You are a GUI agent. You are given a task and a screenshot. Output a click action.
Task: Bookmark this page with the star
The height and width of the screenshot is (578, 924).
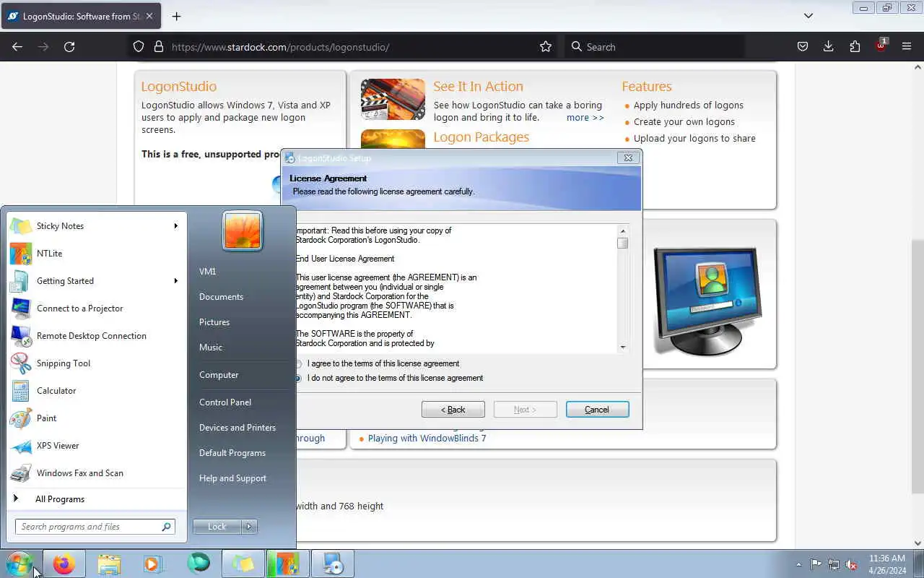(x=546, y=47)
